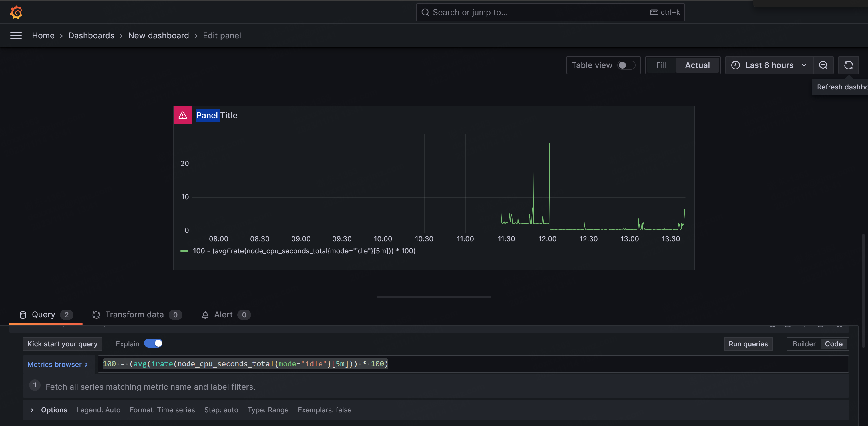Click the bell icon on Alert tab
The image size is (868, 426).
point(205,315)
